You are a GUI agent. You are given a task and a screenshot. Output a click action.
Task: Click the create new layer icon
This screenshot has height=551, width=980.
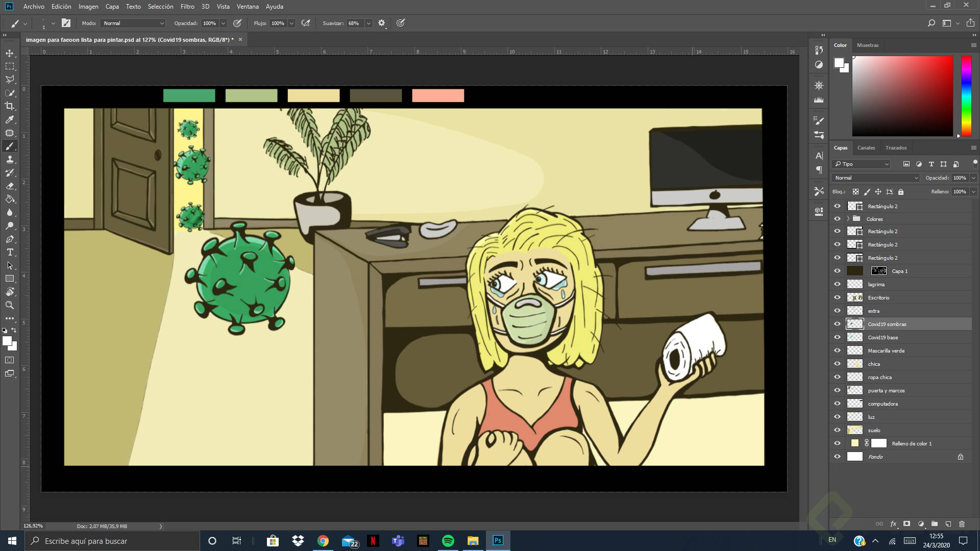(x=948, y=524)
